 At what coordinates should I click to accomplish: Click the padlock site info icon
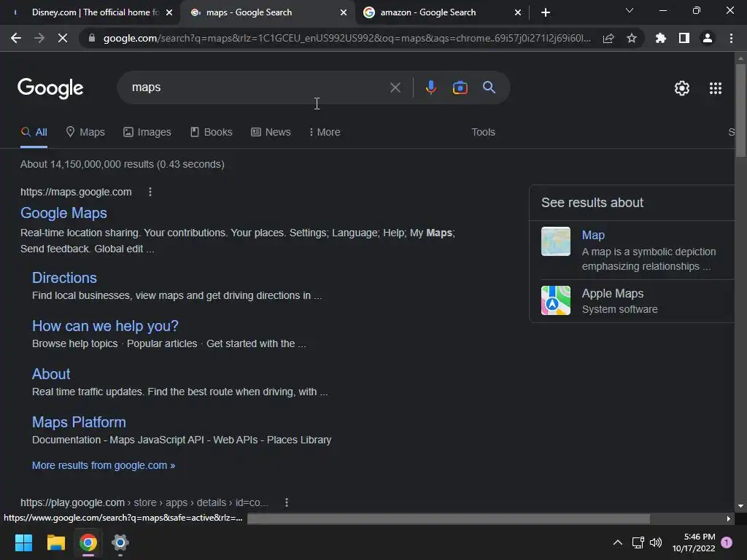[x=91, y=38]
